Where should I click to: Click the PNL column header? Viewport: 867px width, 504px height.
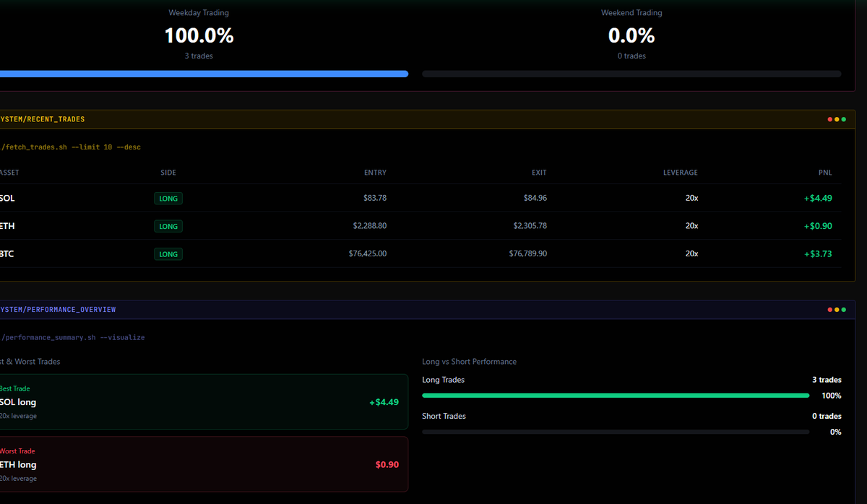click(x=825, y=173)
